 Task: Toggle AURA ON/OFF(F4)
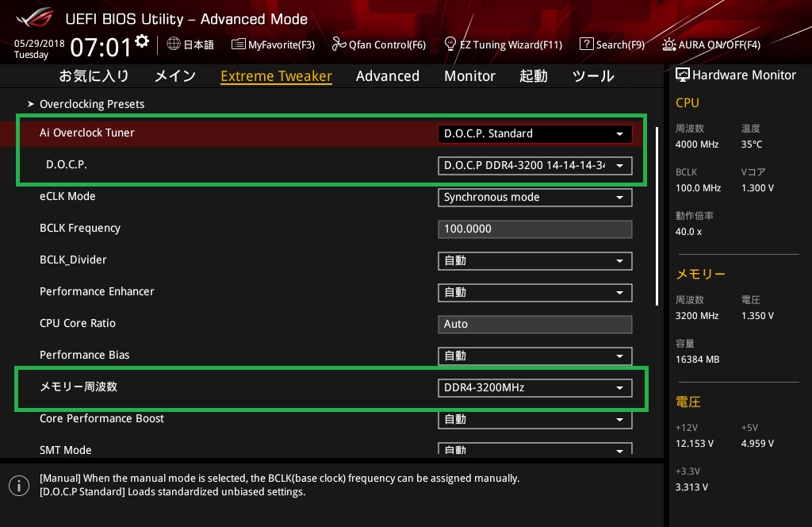click(x=711, y=44)
